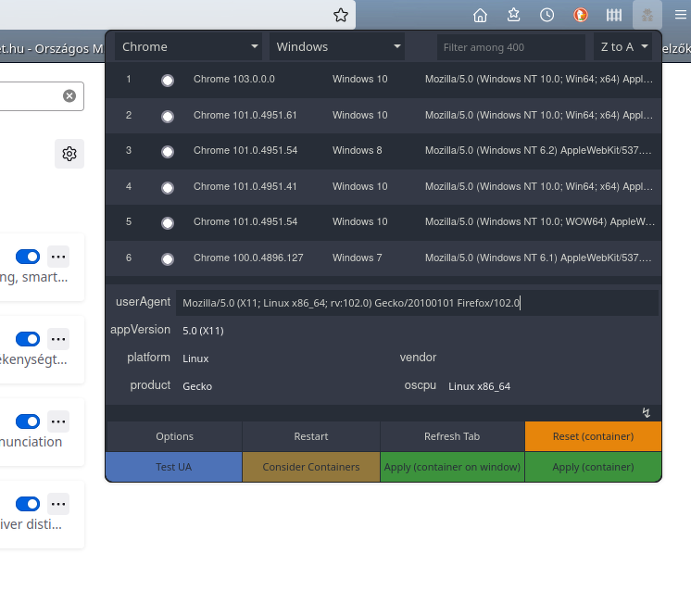This screenshot has height=616, width=691.
Task: Click the Windows 7 cell in row 6
Action: [357, 258]
